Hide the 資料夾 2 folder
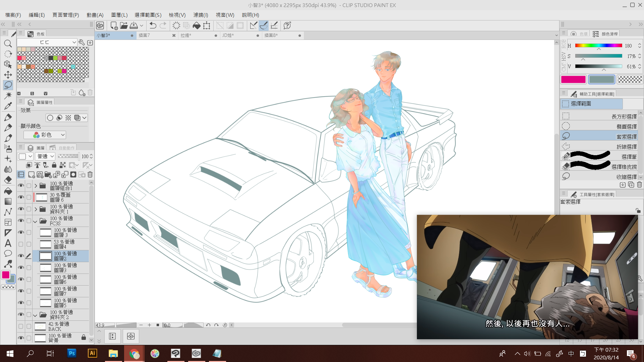Viewport: 644px width, 362px height. click(21, 314)
